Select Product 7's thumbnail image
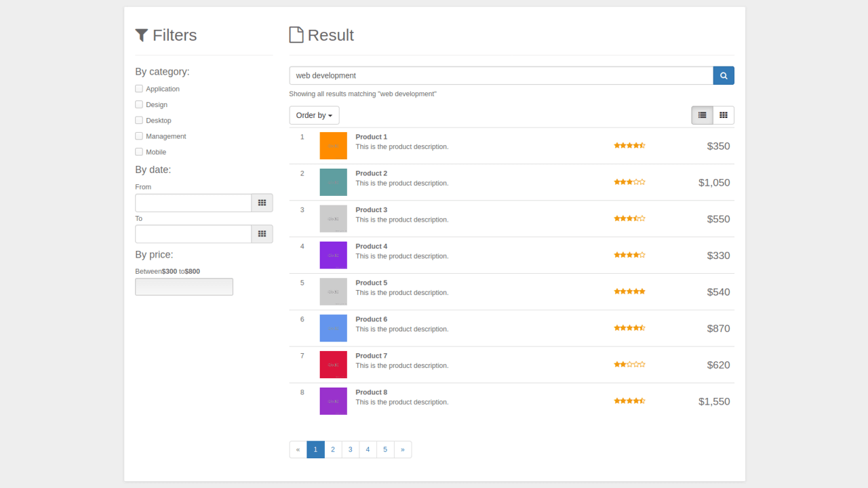The image size is (868, 488). coord(333,365)
